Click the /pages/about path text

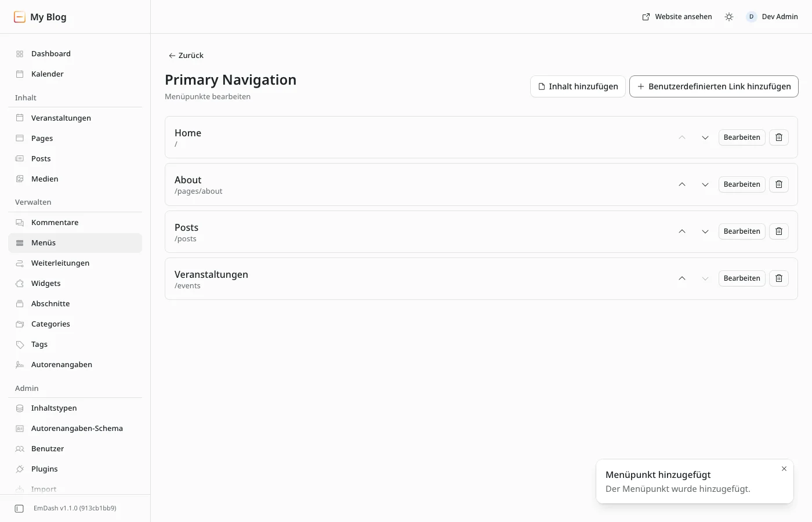[198, 191]
